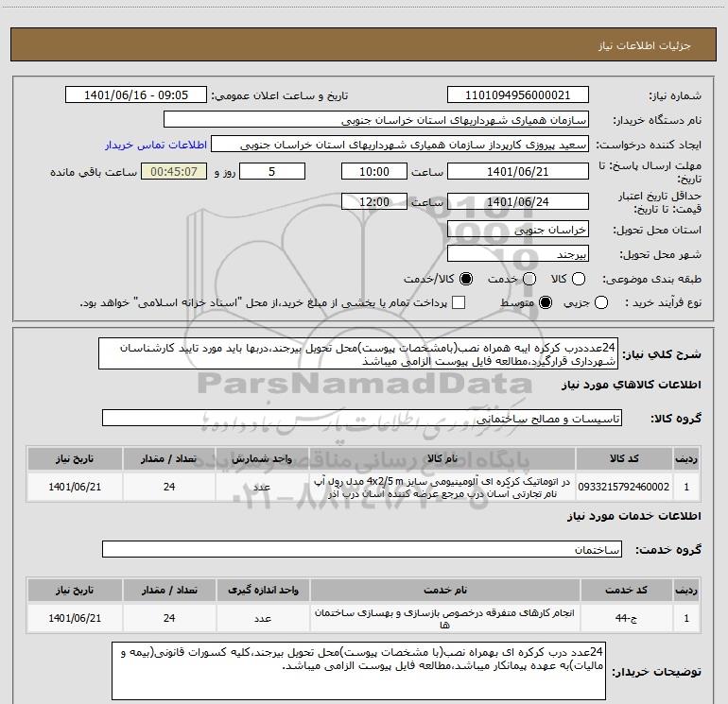Click the remaining time countdown 00:45:07
This screenshot has height=704, width=728.
click(174, 171)
